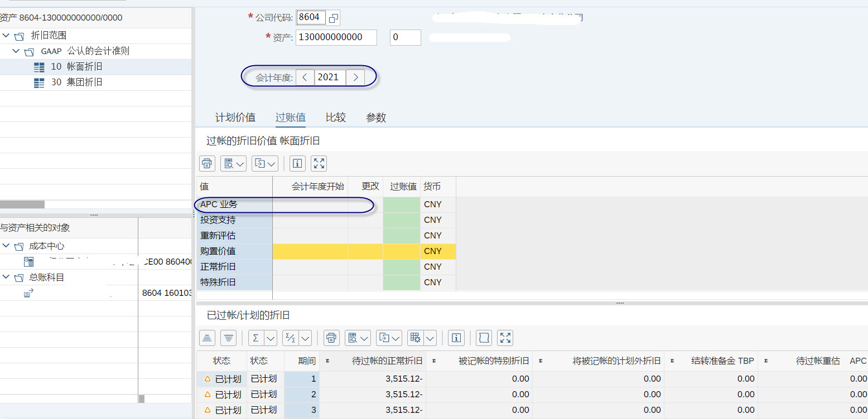Click the 会计年度开始 column header
Image resolution: width=868 pixels, height=419 pixels.
[310, 187]
